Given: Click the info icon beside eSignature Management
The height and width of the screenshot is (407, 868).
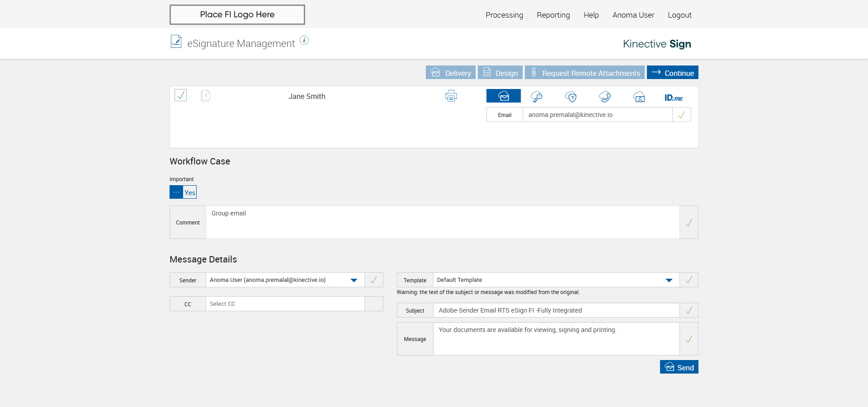Looking at the screenshot, I should [305, 41].
